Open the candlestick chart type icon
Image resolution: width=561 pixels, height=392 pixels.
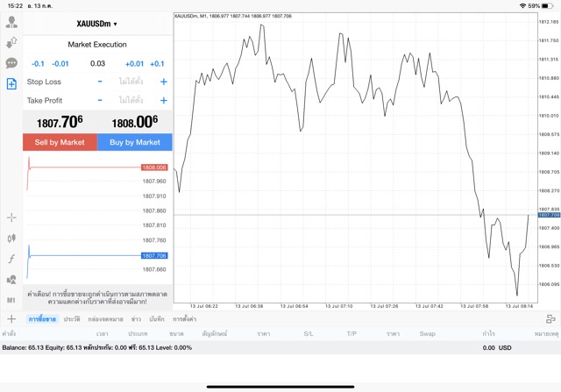point(11,238)
